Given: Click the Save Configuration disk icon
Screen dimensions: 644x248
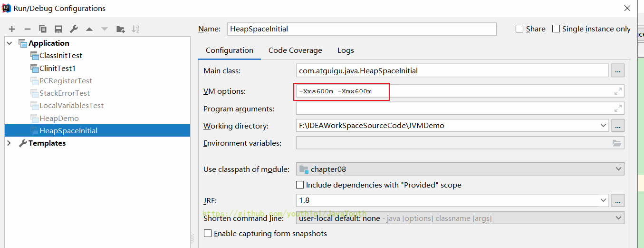Looking at the screenshot, I should point(58,29).
